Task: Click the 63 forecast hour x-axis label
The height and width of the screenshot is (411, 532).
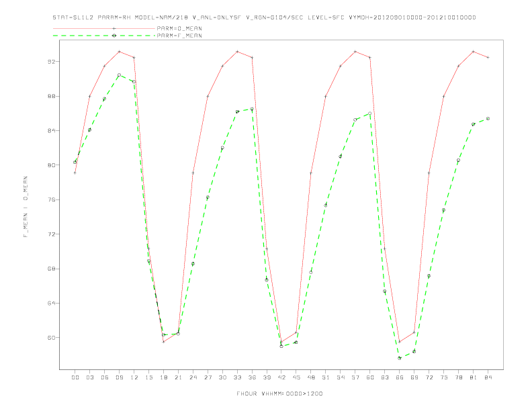Action: pyautogui.click(x=385, y=377)
